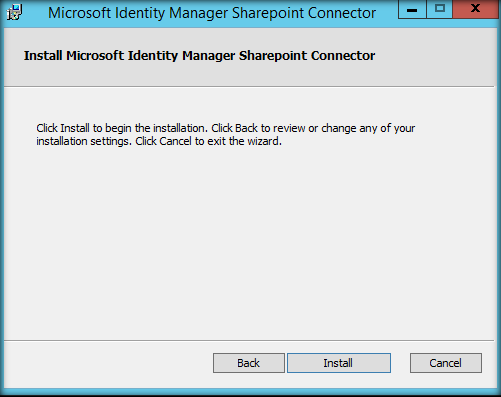Click the window title bar text
This screenshot has width=501, height=397.
(x=212, y=13)
